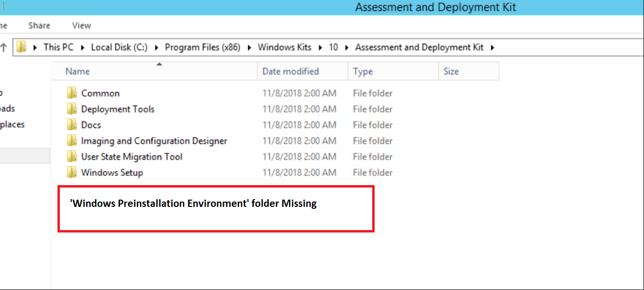
Task: Expand the arrow after the 10 breadcrumb
Action: (347, 47)
